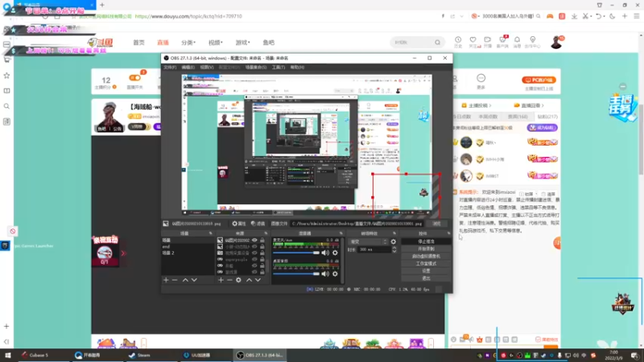Toggle lock on first QQ image source

coord(262,240)
